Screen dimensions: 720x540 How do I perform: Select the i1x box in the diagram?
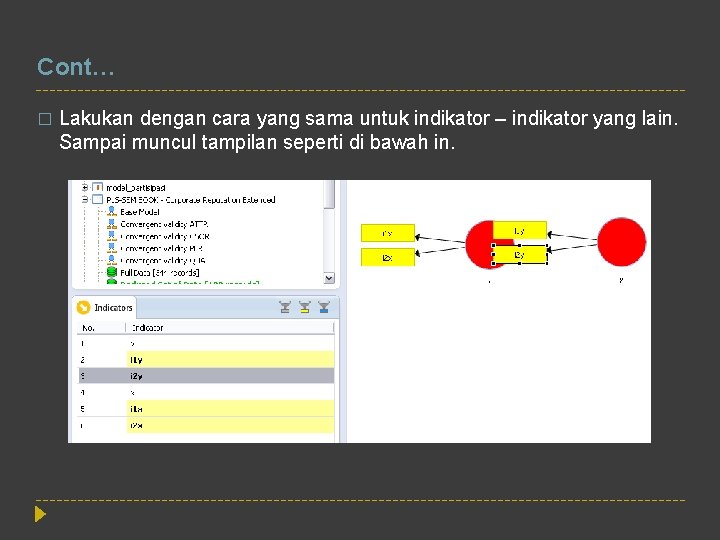point(388,233)
